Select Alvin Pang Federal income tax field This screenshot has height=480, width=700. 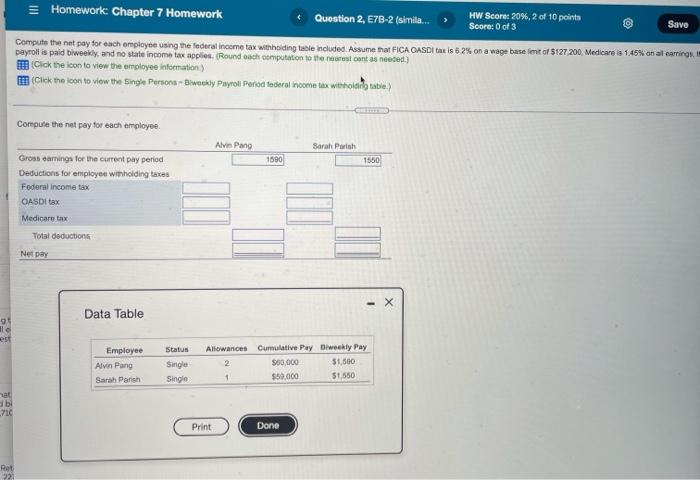tap(206, 188)
